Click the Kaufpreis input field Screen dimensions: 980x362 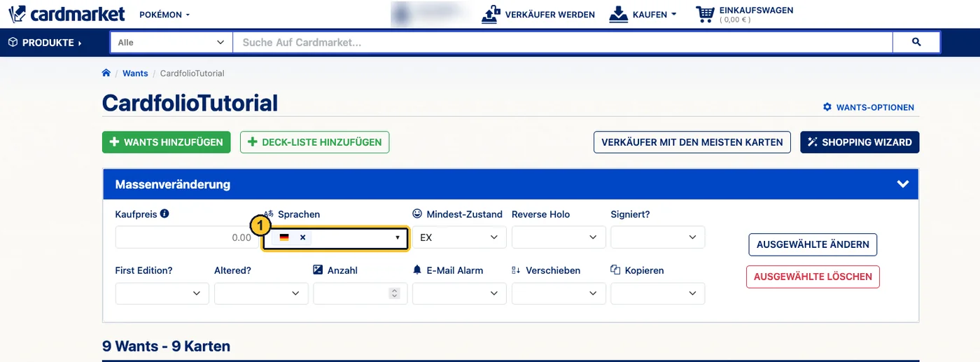click(186, 237)
